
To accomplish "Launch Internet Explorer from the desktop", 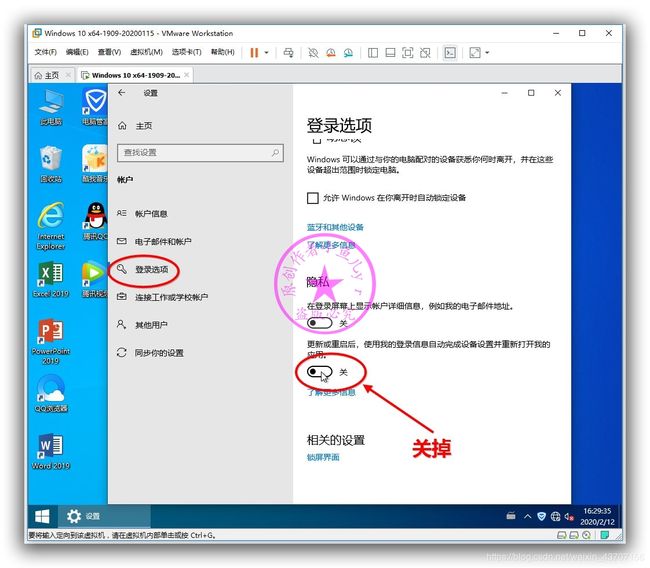I will pyautogui.click(x=51, y=226).
